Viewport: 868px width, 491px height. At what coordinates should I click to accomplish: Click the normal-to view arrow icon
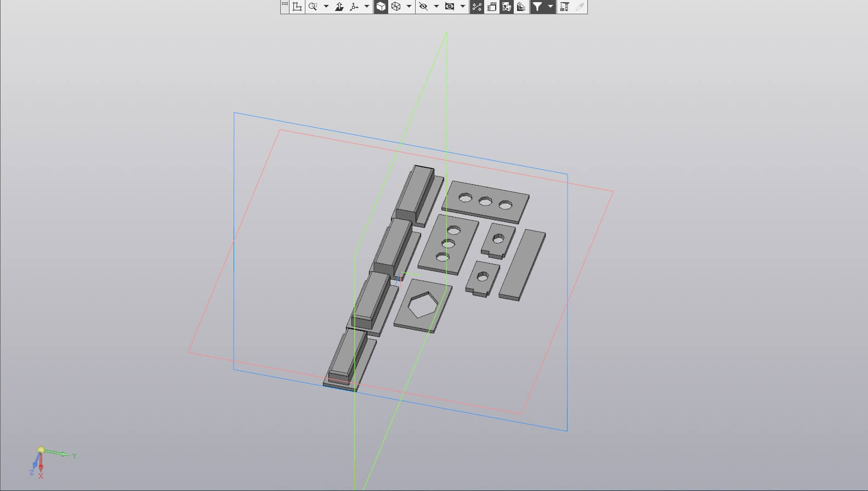pyautogui.click(x=339, y=7)
